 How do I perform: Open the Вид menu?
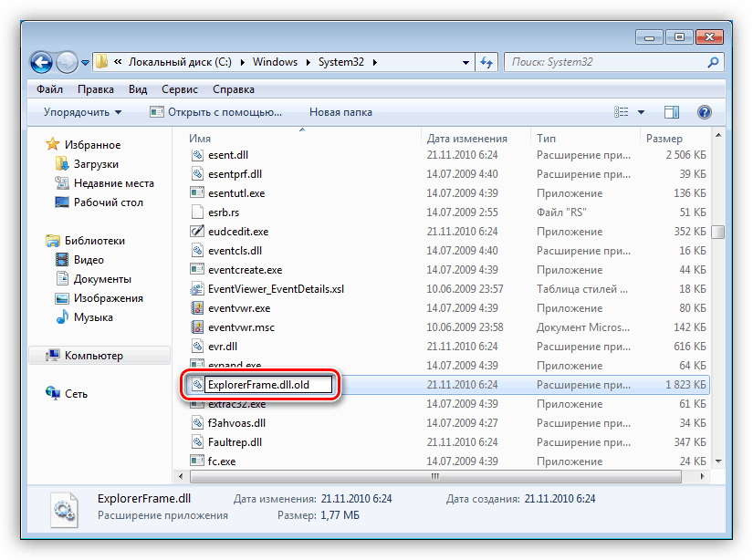[138, 89]
